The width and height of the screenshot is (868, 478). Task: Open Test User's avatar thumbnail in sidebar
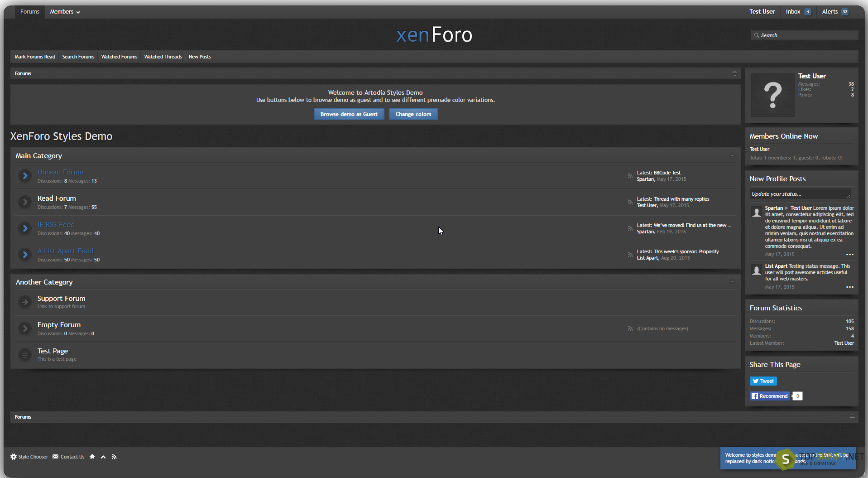click(x=772, y=95)
